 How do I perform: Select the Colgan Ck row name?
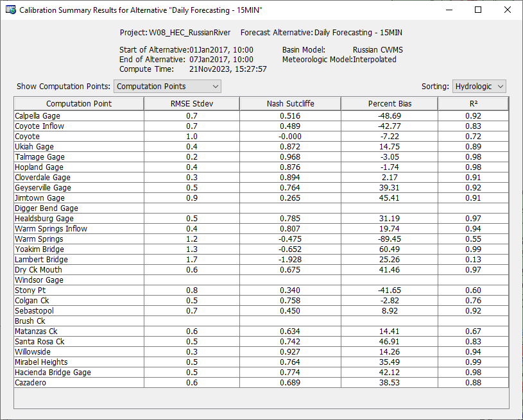(31, 301)
